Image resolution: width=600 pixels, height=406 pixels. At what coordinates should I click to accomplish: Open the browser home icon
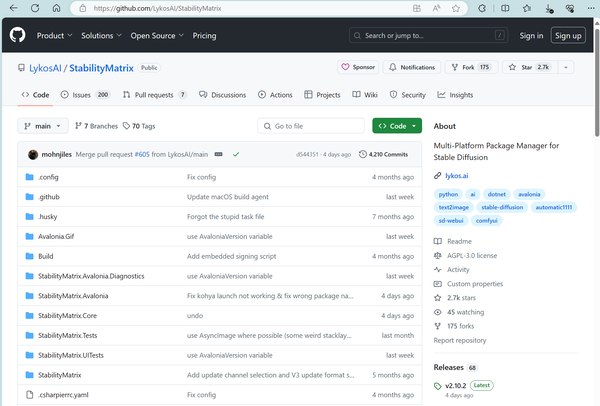[56, 8]
